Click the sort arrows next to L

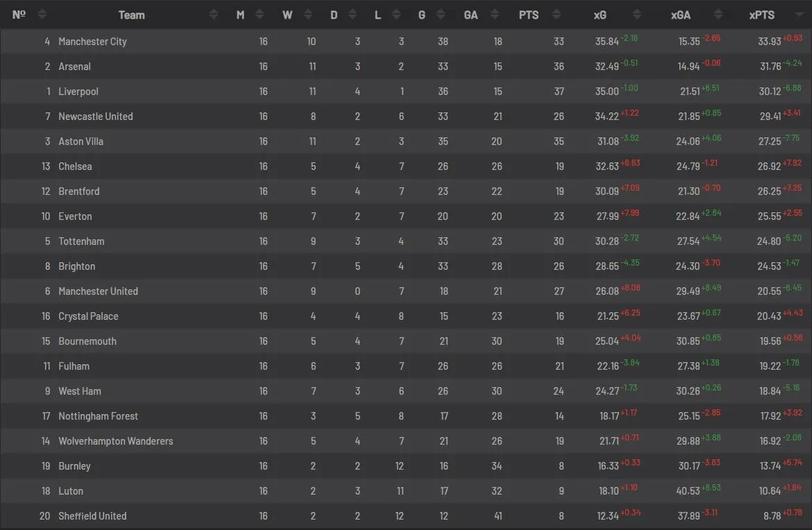(396, 15)
